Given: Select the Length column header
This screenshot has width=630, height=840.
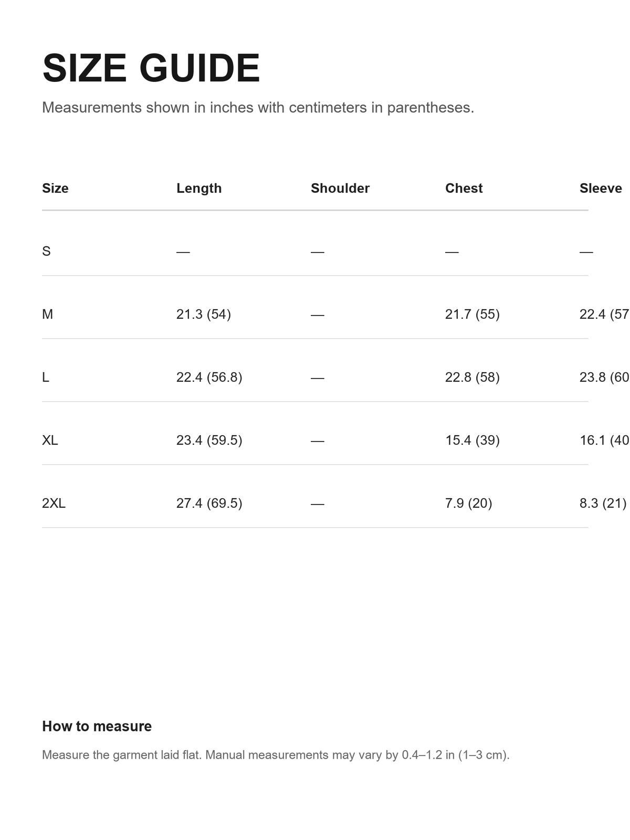Looking at the screenshot, I should (199, 188).
